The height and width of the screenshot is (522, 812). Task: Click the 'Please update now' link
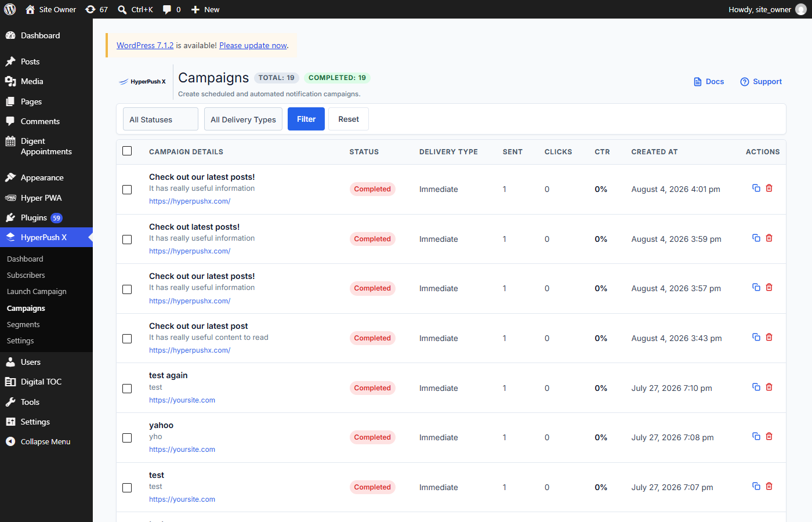[x=253, y=45]
